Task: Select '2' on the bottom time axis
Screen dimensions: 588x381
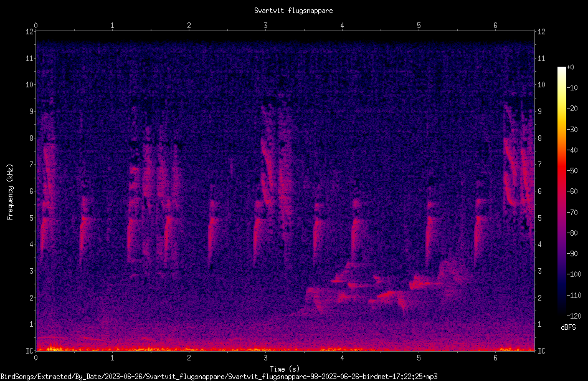Action: click(189, 358)
